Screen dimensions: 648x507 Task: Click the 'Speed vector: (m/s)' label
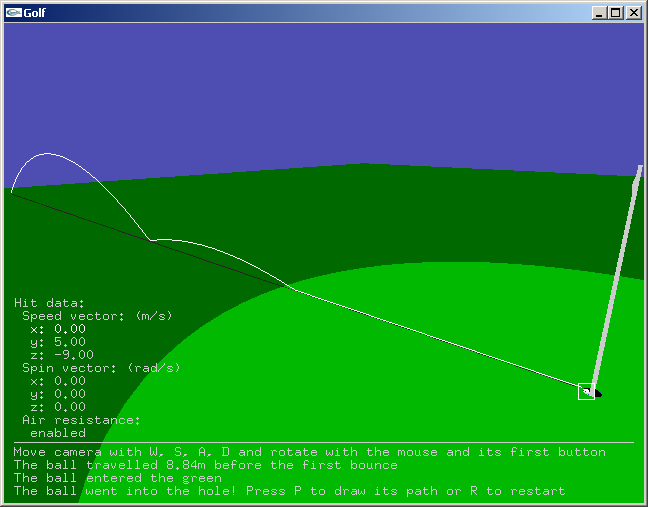pyautogui.click(x=97, y=316)
